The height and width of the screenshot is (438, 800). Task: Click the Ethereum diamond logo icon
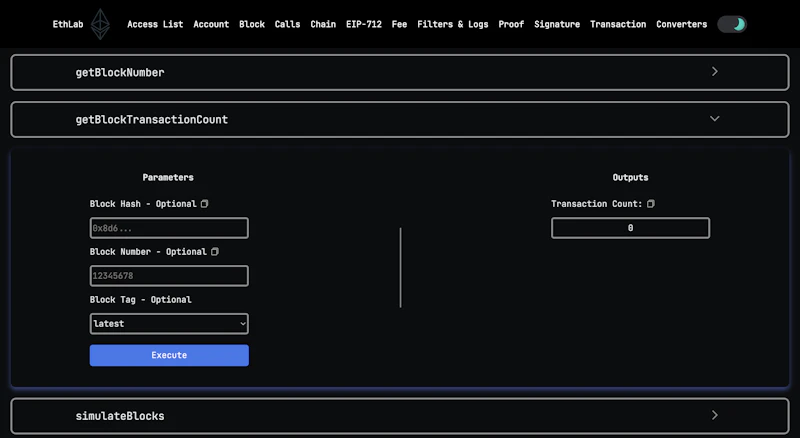tap(100, 24)
